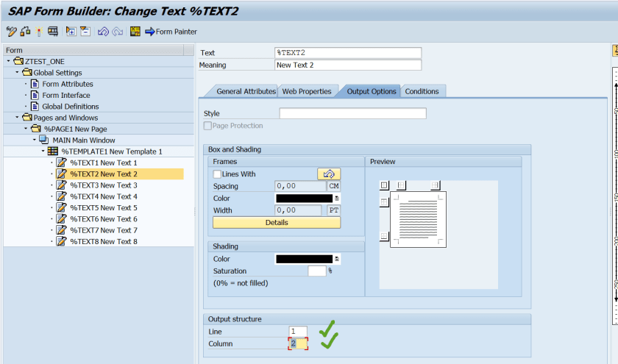618x364 pixels.
Task: Enable the Lines With checkbox
Action: coord(217,174)
